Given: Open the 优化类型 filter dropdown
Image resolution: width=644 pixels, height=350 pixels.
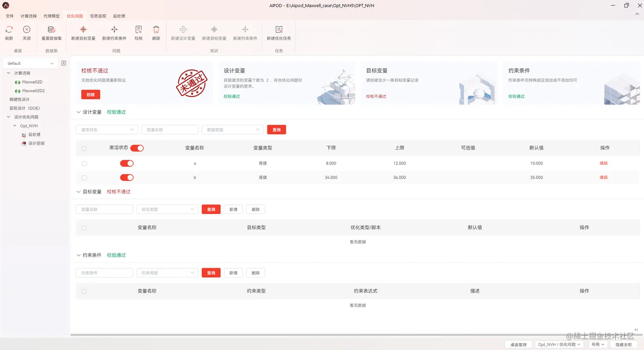Looking at the screenshot, I should (167, 209).
